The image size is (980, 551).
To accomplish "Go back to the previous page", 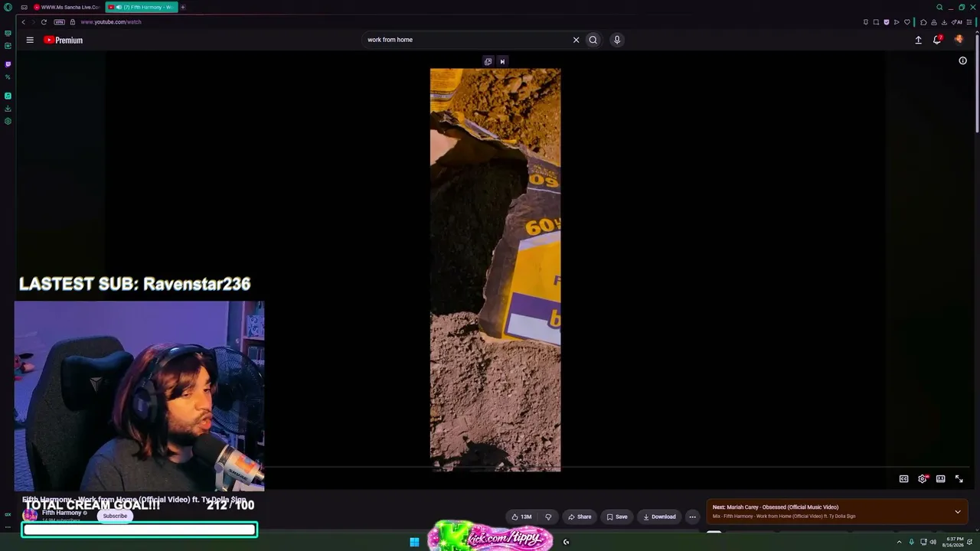I will tap(23, 22).
